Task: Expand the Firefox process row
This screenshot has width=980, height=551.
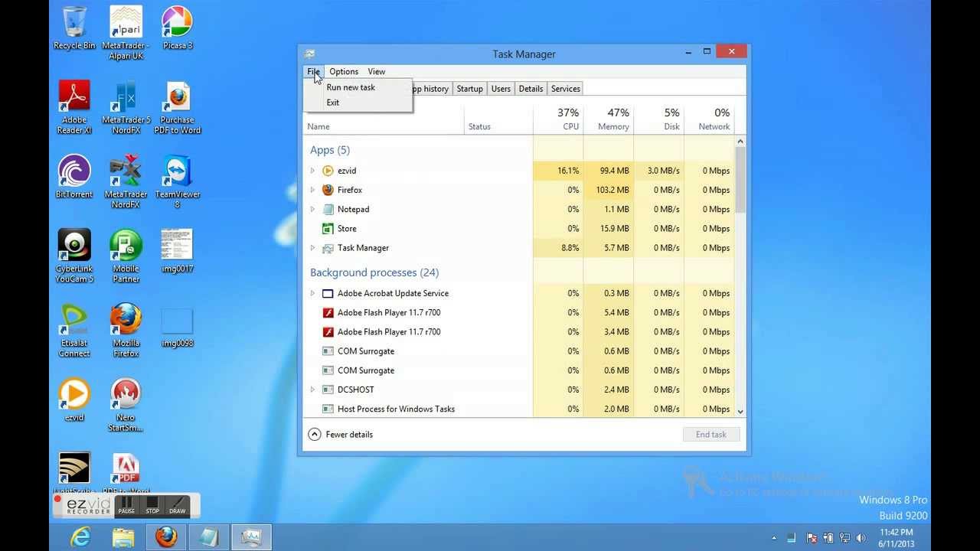Action: pos(312,190)
